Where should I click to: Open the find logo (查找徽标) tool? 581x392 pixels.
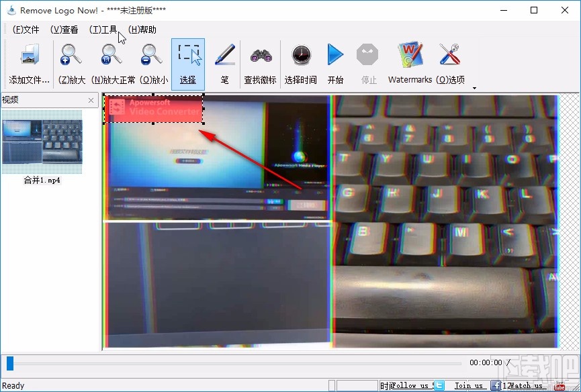[260, 62]
